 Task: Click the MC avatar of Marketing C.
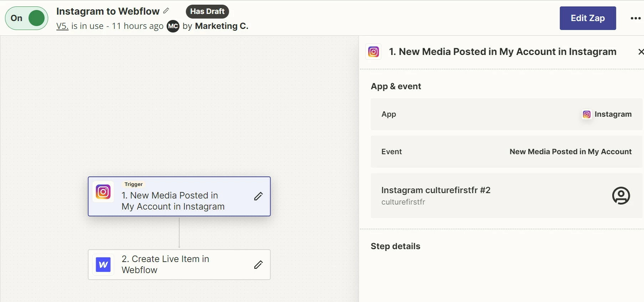[x=173, y=26]
